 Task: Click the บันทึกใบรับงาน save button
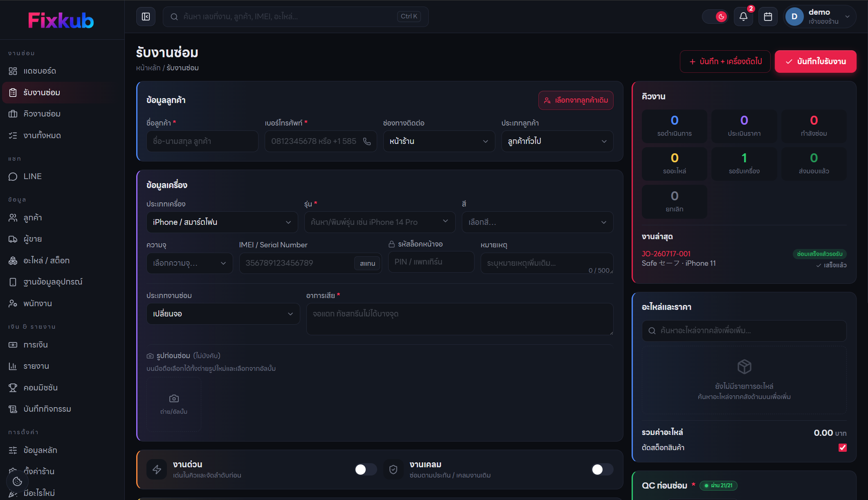[x=815, y=62]
